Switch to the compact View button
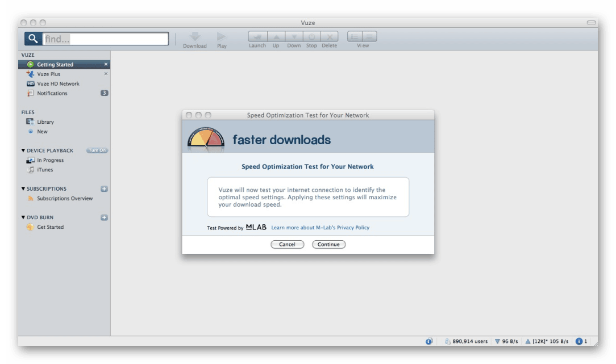The height and width of the screenshot is (364, 616). pyautogui.click(x=370, y=36)
